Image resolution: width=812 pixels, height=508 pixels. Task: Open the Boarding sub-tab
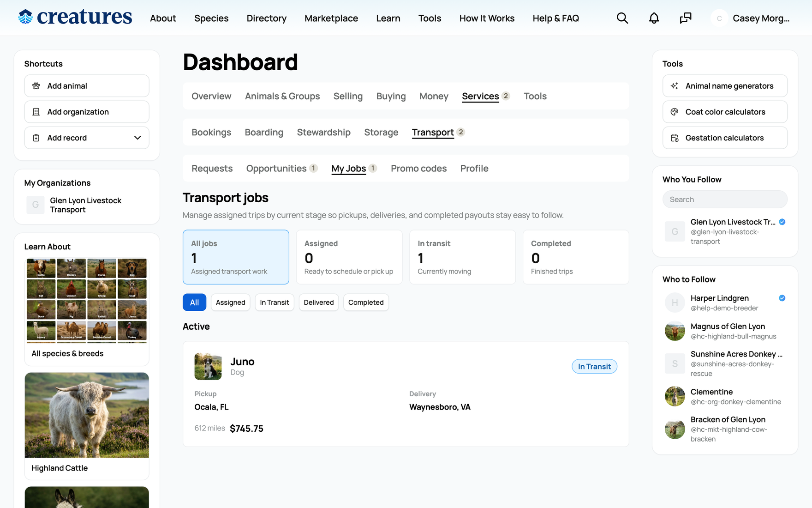pos(264,132)
